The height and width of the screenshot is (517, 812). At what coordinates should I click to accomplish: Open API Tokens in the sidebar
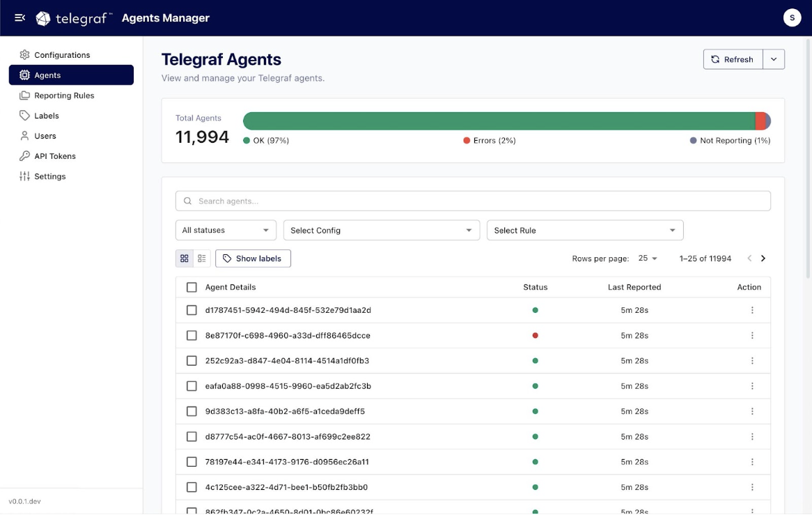71,156
